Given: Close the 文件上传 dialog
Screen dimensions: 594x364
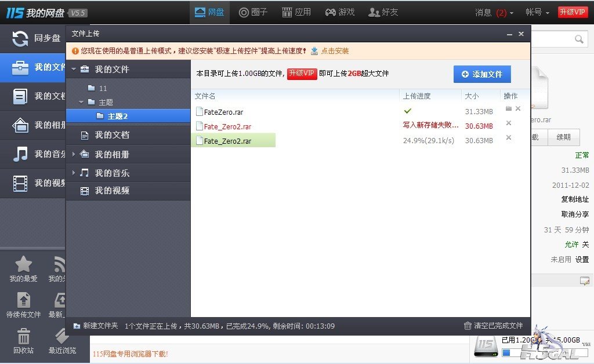Looking at the screenshot, I should 521,34.
